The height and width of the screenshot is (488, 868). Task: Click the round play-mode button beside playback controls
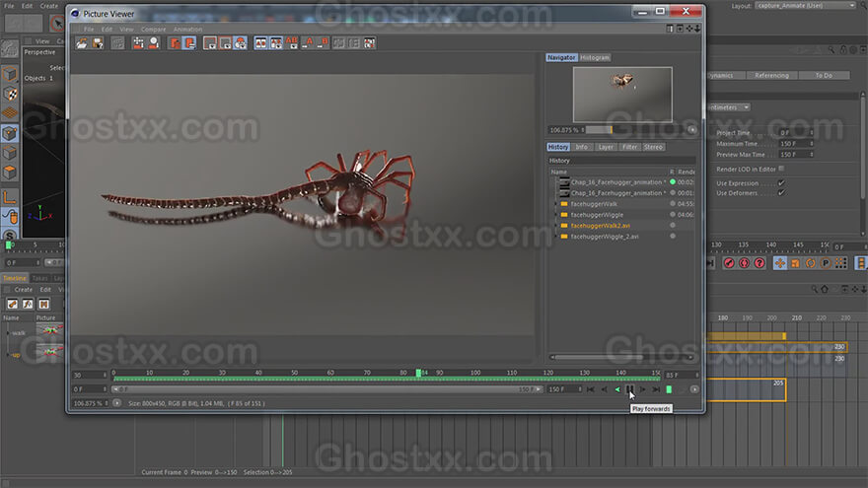(x=694, y=389)
